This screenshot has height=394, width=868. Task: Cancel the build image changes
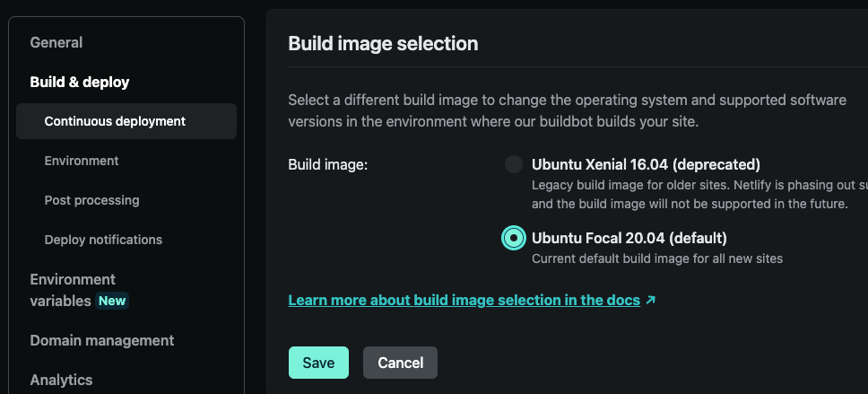(x=400, y=363)
